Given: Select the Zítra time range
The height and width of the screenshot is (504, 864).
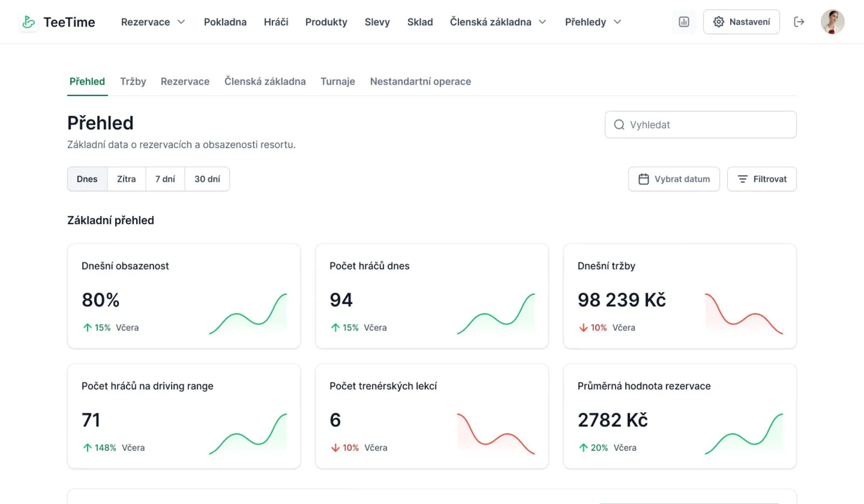Looking at the screenshot, I should pyautogui.click(x=126, y=179).
